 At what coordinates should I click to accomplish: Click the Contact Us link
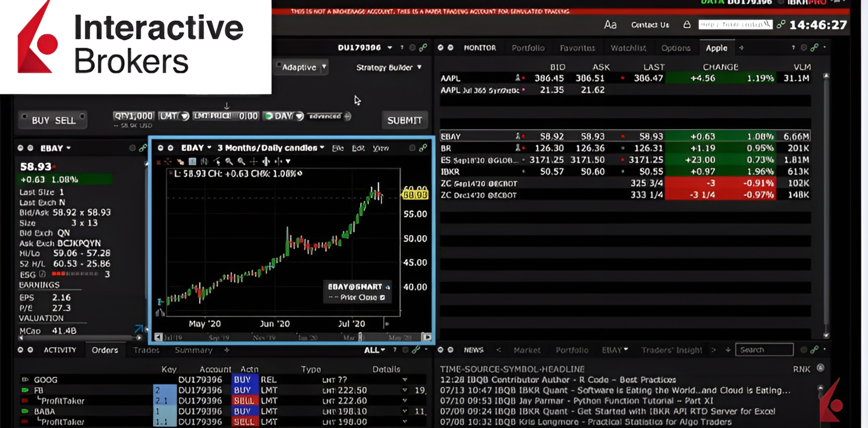[650, 25]
